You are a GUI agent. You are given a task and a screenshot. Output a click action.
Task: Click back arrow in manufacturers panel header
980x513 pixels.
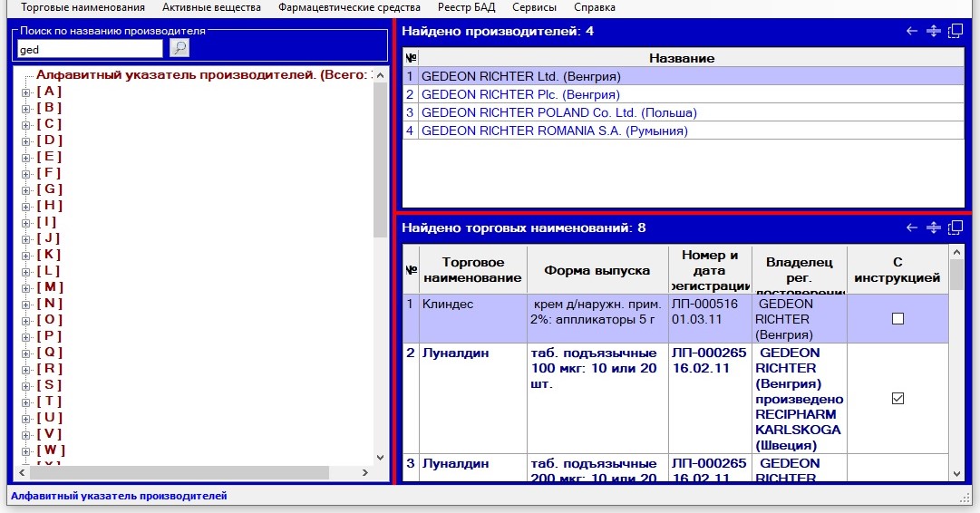[x=912, y=32]
